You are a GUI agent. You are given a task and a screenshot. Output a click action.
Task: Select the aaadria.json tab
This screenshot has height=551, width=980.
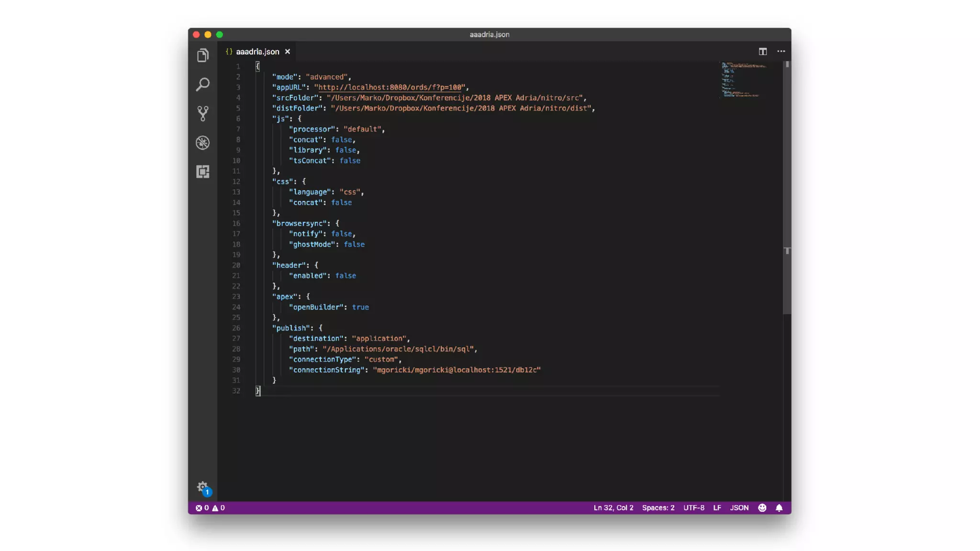pos(257,52)
